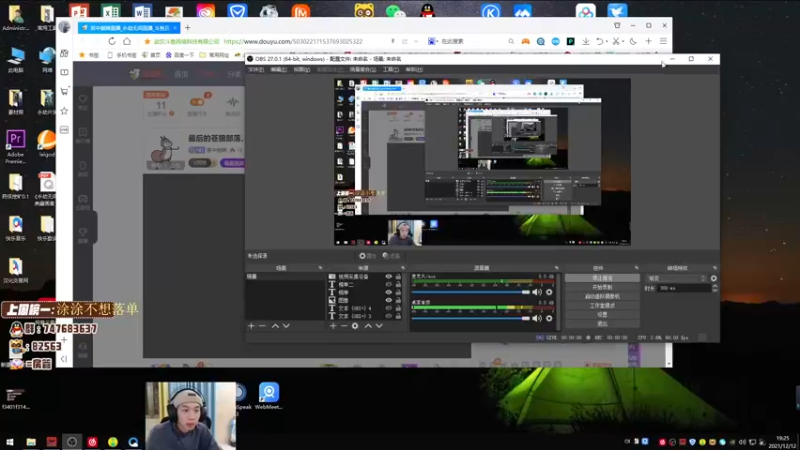
Task: Remove the selected source with the minus button
Action: click(344, 326)
